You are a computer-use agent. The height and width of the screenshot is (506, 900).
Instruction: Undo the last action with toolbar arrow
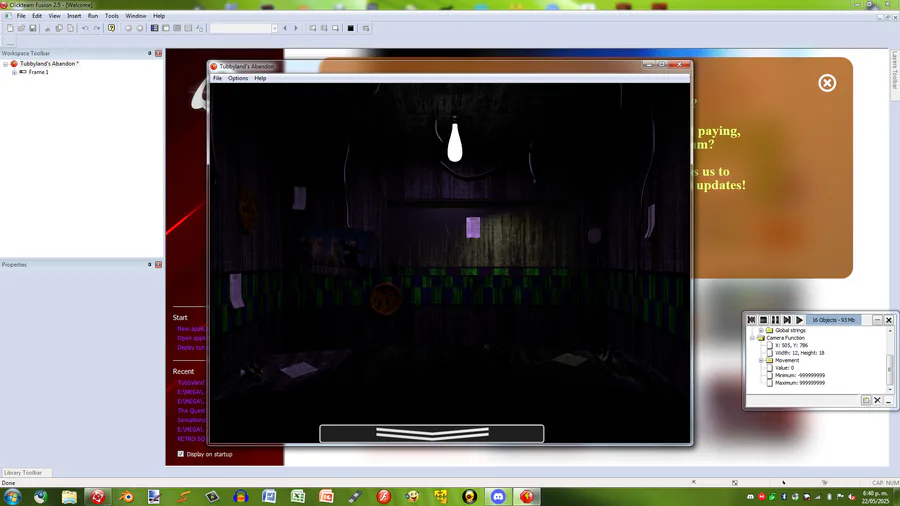[85, 28]
